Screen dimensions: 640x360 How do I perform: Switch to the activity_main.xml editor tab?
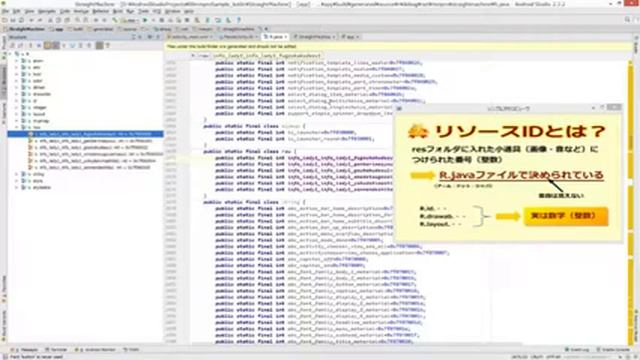pos(191,37)
